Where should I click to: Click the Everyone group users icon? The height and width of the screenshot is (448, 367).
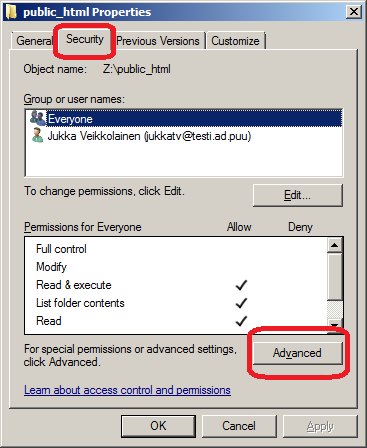click(x=37, y=119)
